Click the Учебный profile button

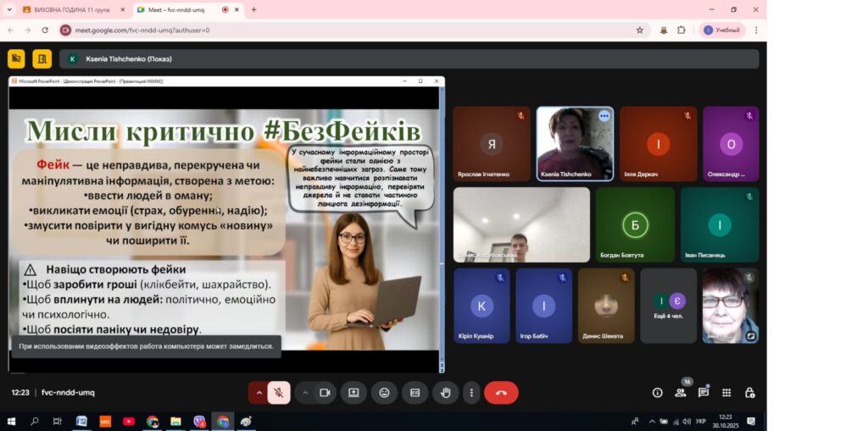(721, 30)
